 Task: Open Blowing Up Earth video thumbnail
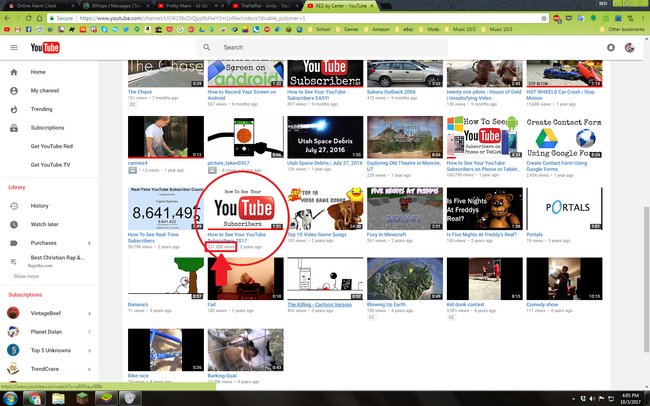tap(405, 279)
